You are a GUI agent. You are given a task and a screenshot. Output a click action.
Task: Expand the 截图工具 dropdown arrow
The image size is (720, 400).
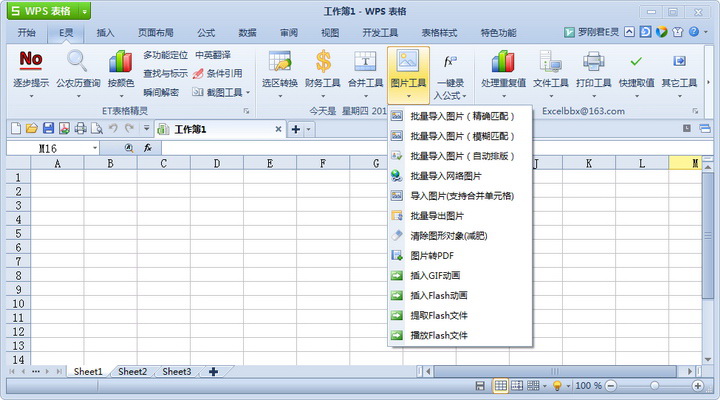[248, 92]
